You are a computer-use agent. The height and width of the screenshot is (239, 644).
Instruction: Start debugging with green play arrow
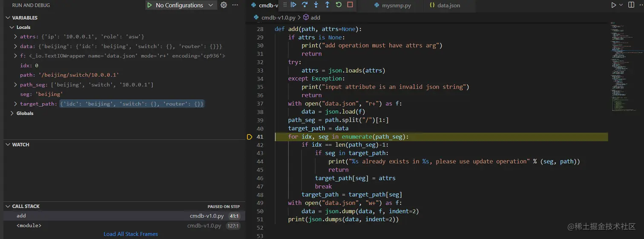149,5
